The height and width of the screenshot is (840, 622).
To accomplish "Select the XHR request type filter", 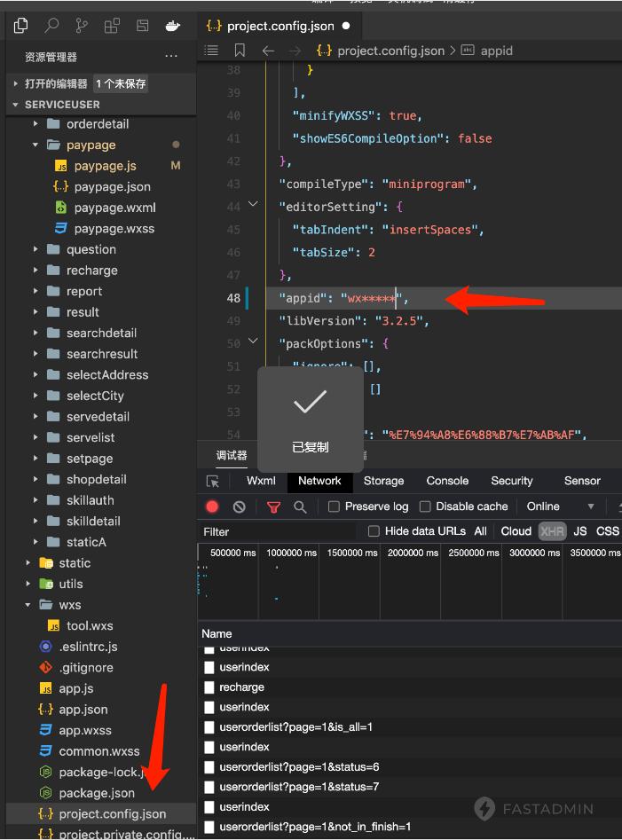I will click(x=553, y=531).
